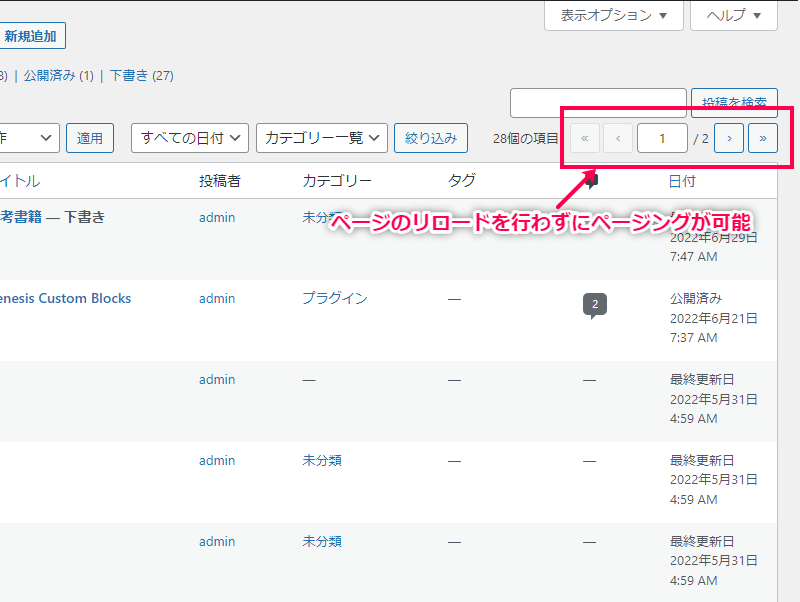Image resolution: width=800 pixels, height=602 pixels.
Task: Click the 新規追加 button
Action: tap(32, 36)
